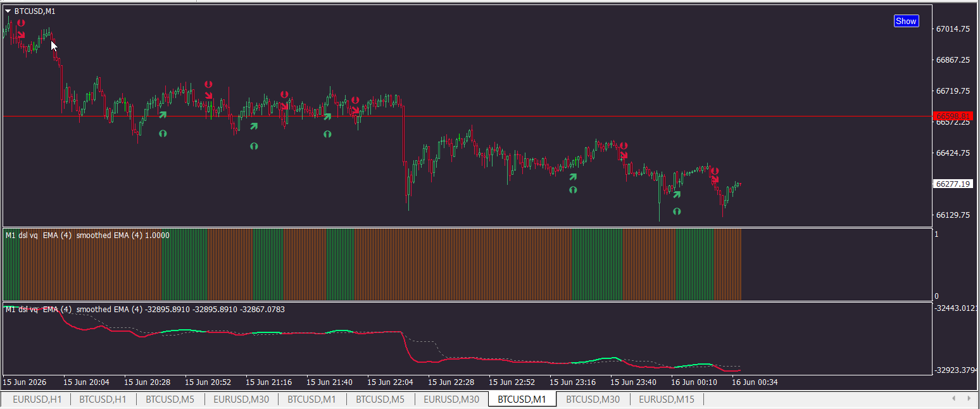Click the red current price label 66598
Image resolution: width=980 pixels, height=409 pixels.
(953, 116)
